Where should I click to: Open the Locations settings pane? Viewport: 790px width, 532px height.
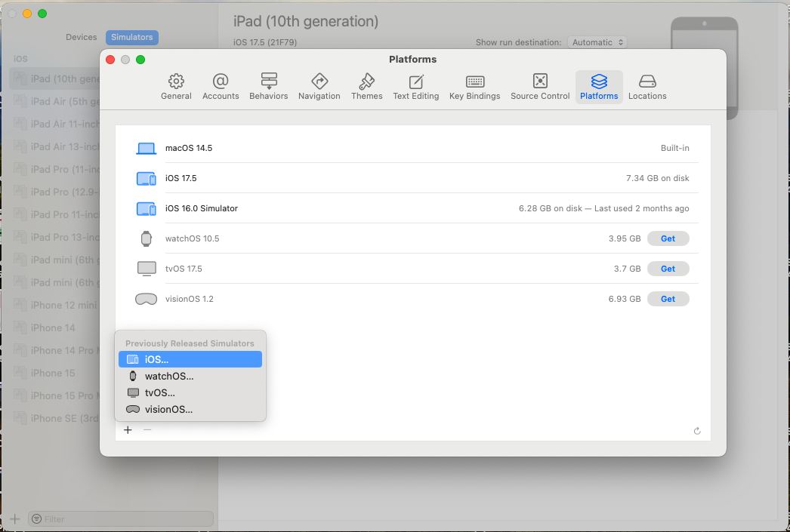tap(647, 87)
